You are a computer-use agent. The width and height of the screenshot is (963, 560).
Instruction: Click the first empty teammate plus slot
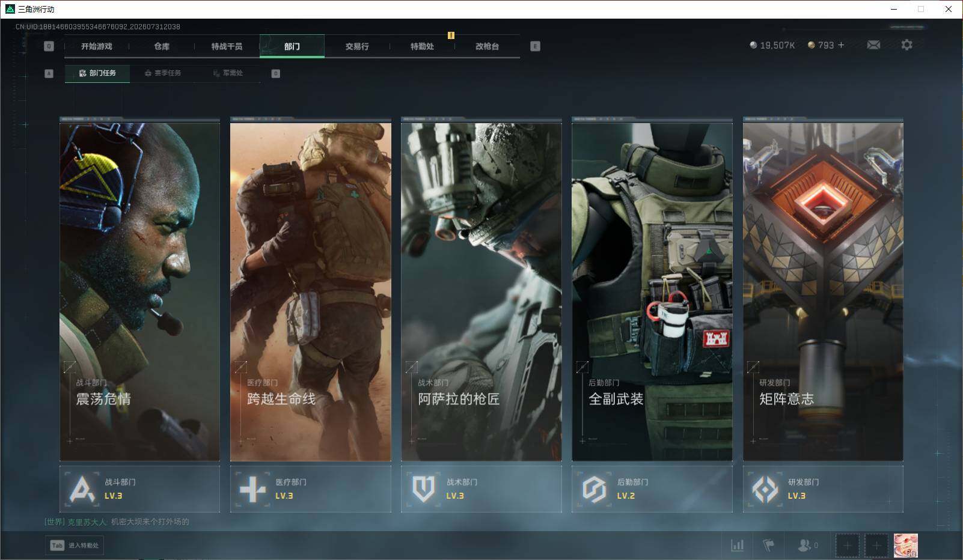(x=847, y=546)
